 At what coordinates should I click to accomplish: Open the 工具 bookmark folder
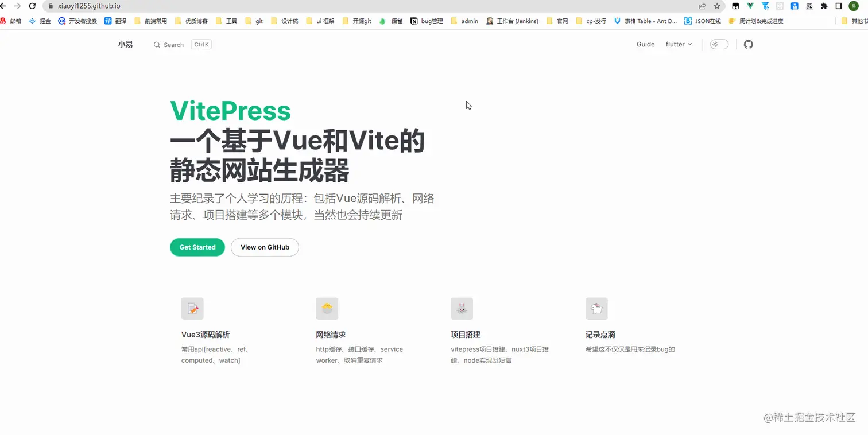(226, 21)
